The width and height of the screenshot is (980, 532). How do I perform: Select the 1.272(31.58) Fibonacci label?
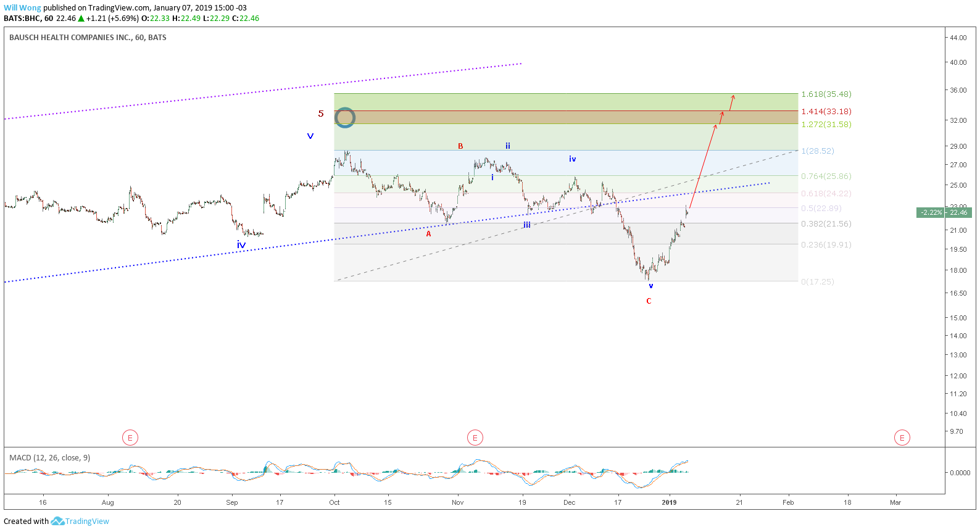pos(826,125)
